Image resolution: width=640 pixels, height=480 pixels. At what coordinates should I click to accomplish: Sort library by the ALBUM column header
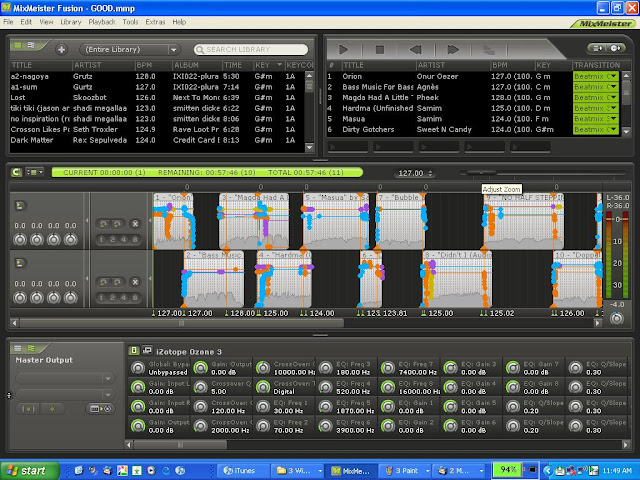(x=197, y=65)
